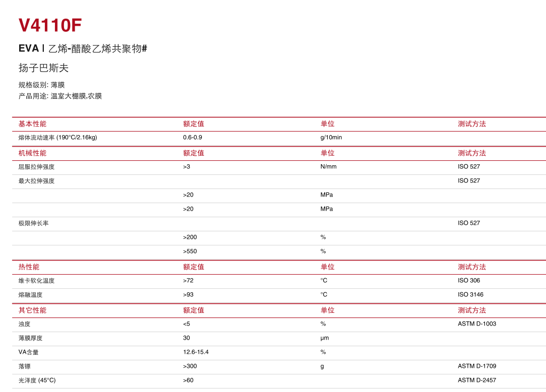Click the 扬子巴斯夫 manufacturer name
Viewport: 546px width, 392px height.
43,68
